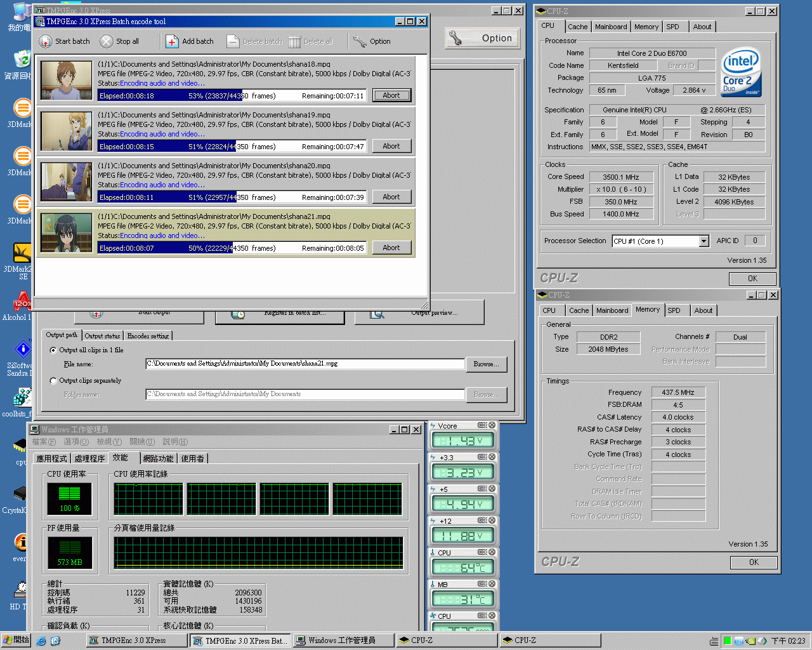Switch to the Output path tab
Screen dimensions: 812x650
[x=62, y=335]
